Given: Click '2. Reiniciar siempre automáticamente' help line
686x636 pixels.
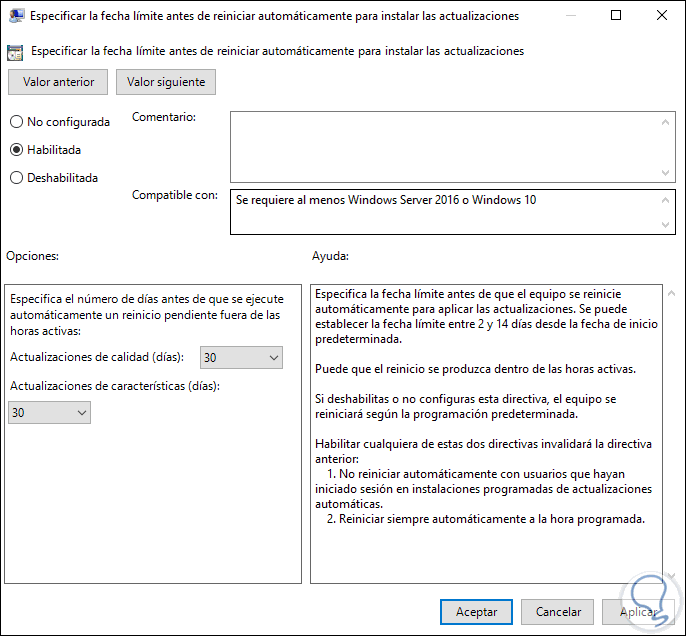Looking at the screenshot, I should (486, 519).
